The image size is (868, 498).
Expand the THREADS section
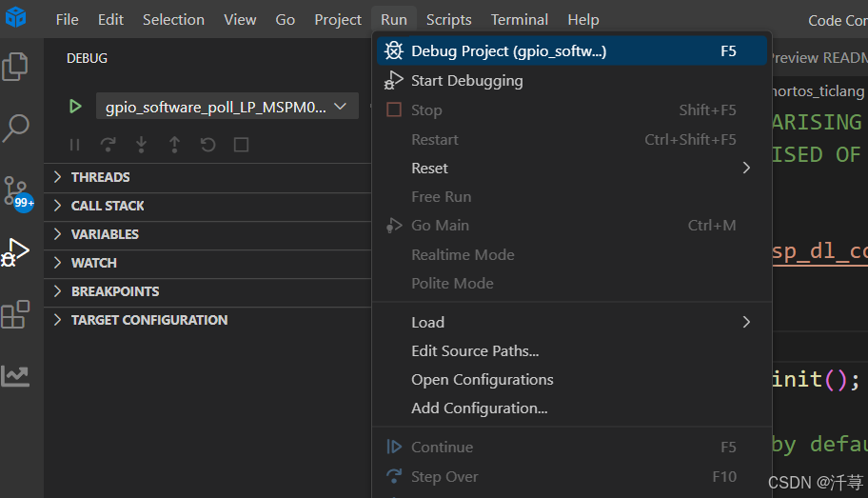click(x=100, y=177)
